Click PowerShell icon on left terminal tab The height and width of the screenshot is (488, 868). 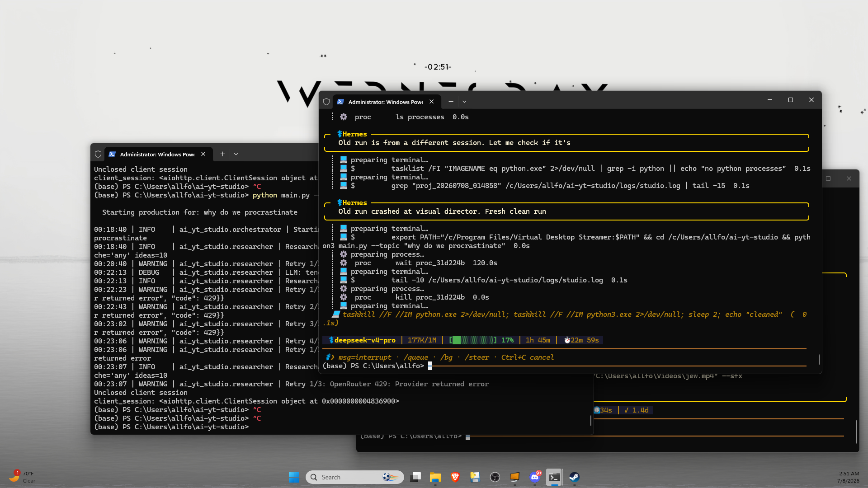112,154
